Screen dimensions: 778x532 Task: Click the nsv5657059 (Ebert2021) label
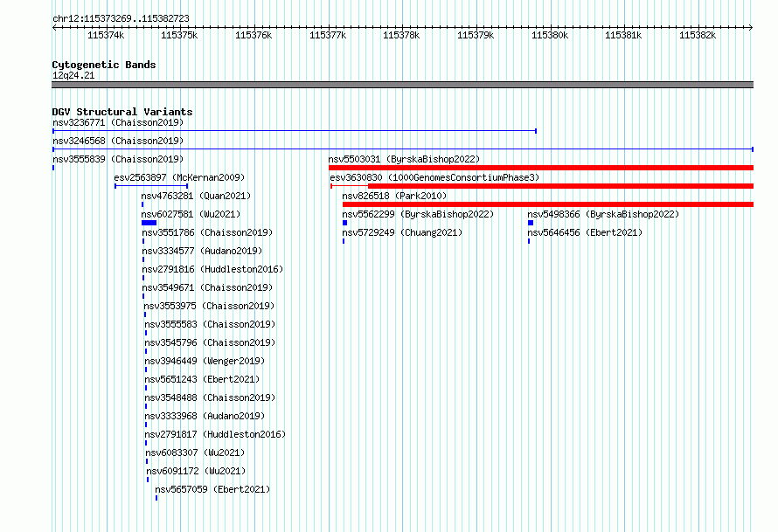(x=213, y=489)
